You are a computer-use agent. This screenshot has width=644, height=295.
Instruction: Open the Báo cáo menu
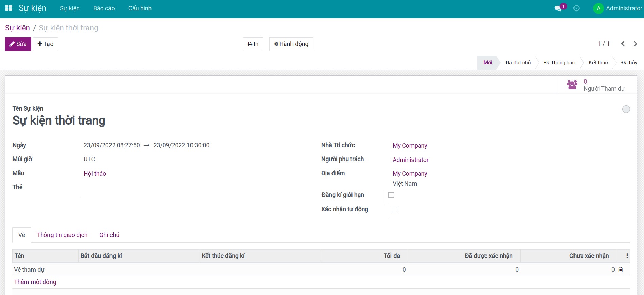[104, 8]
